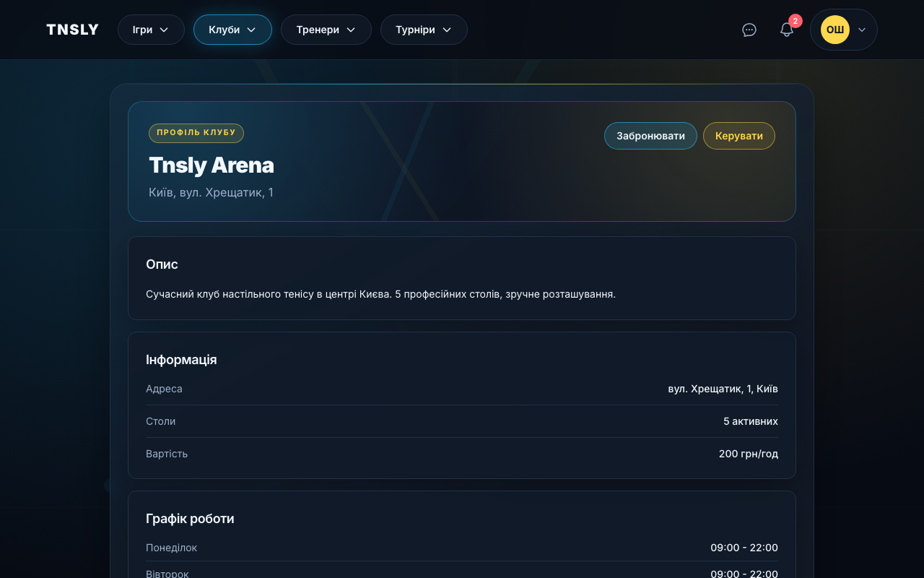Viewport: 924px width, 578px height.
Task: Open the chat messages icon
Action: [x=749, y=30]
